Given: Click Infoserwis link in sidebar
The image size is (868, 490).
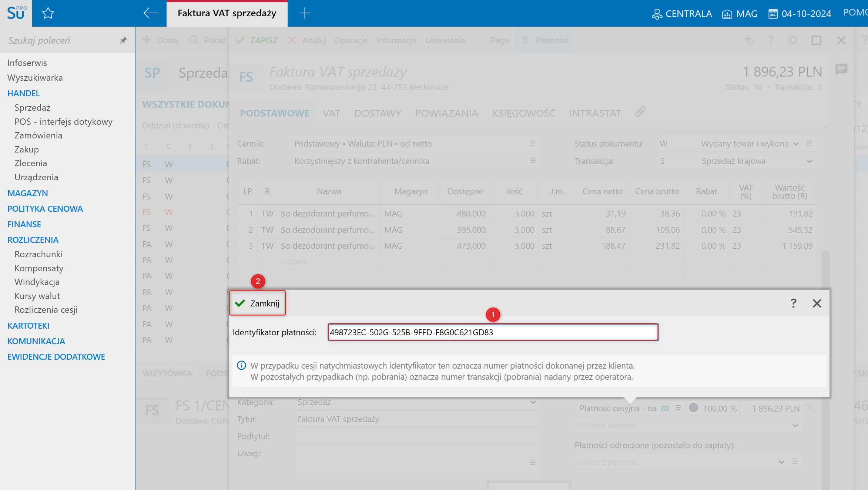Looking at the screenshot, I should coord(27,63).
